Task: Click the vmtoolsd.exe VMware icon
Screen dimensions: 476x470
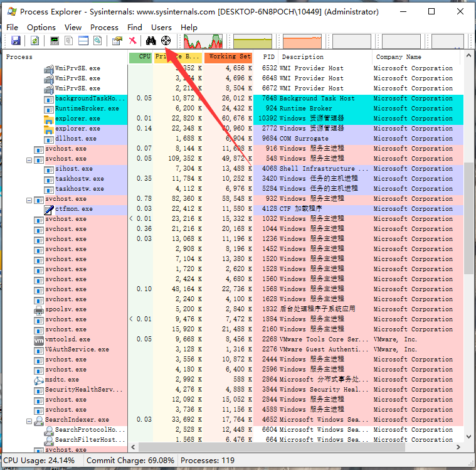Action: pos(39,340)
